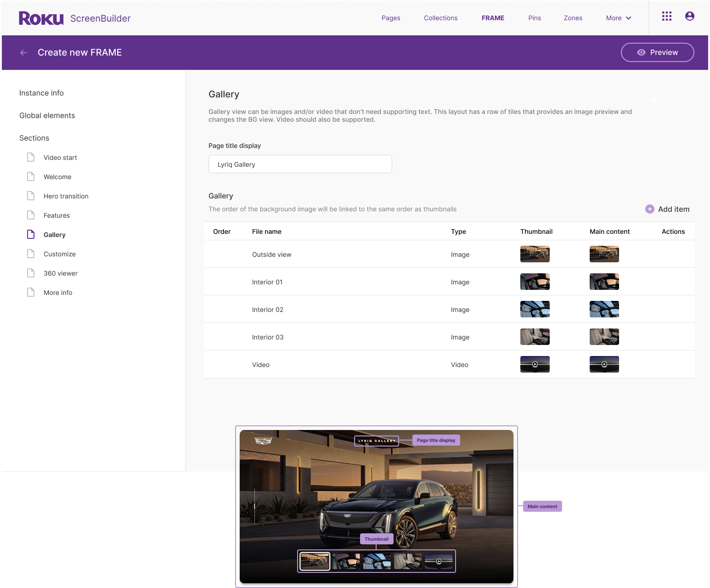
Task: Click Interior 02 main content image
Action: pyautogui.click(x=604, y=309)
